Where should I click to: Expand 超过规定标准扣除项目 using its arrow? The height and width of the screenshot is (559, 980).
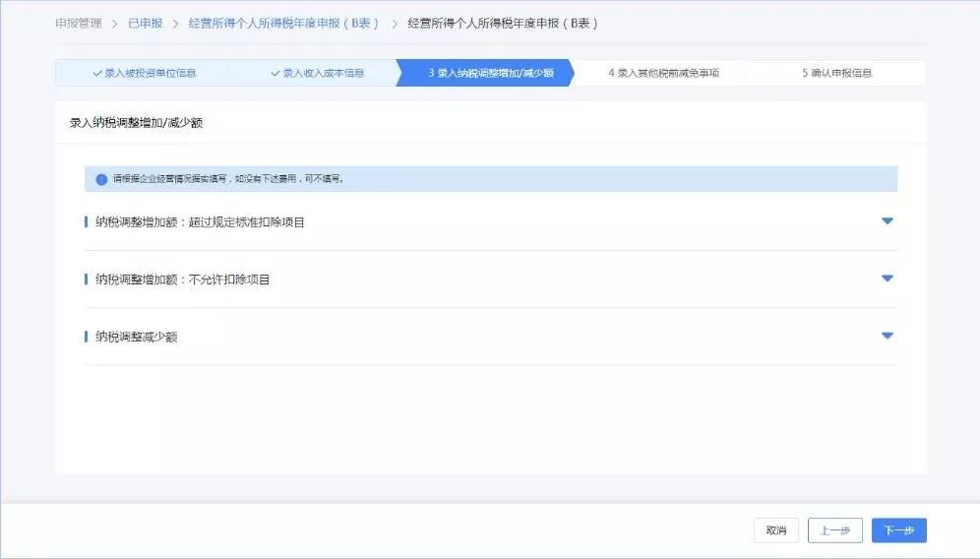[x=887, y=221]
